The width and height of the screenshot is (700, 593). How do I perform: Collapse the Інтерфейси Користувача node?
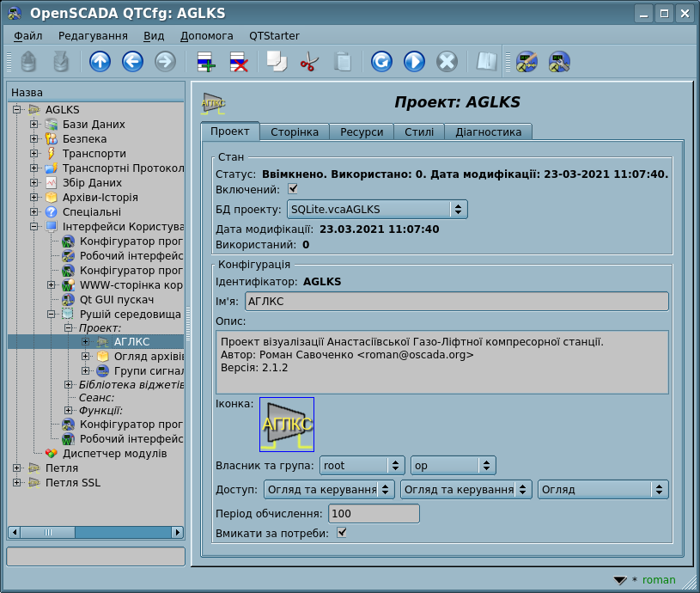pos(34,226)
